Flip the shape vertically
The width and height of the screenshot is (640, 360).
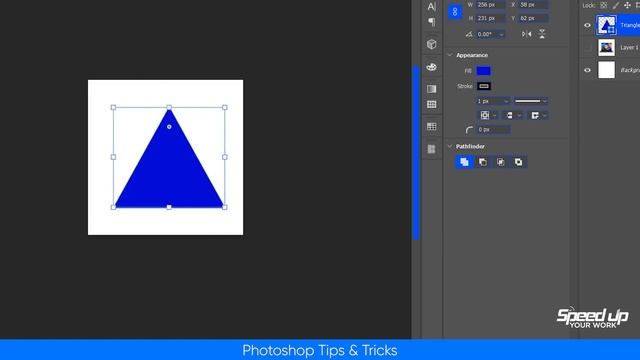point(542,34)
